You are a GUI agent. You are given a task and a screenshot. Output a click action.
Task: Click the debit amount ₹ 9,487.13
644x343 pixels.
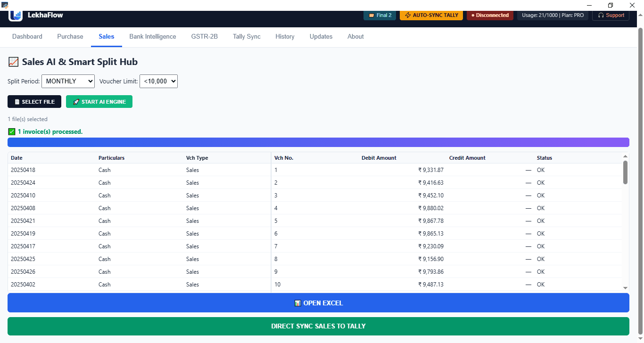(431, 285)
